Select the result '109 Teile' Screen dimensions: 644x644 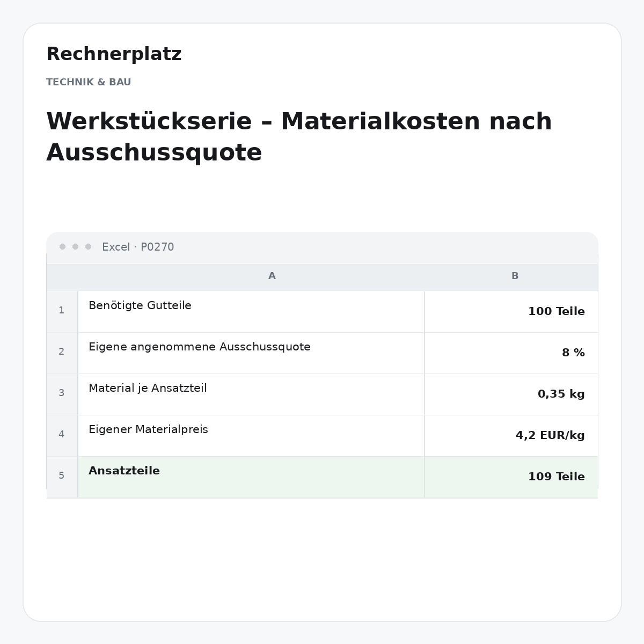(557, 477)
